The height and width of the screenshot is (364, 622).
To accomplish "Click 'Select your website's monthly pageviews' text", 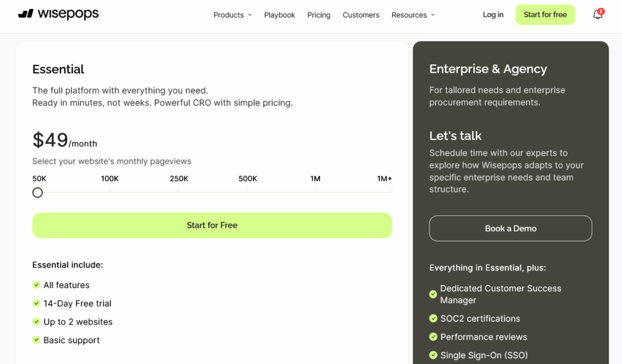I will coord(112,161).
